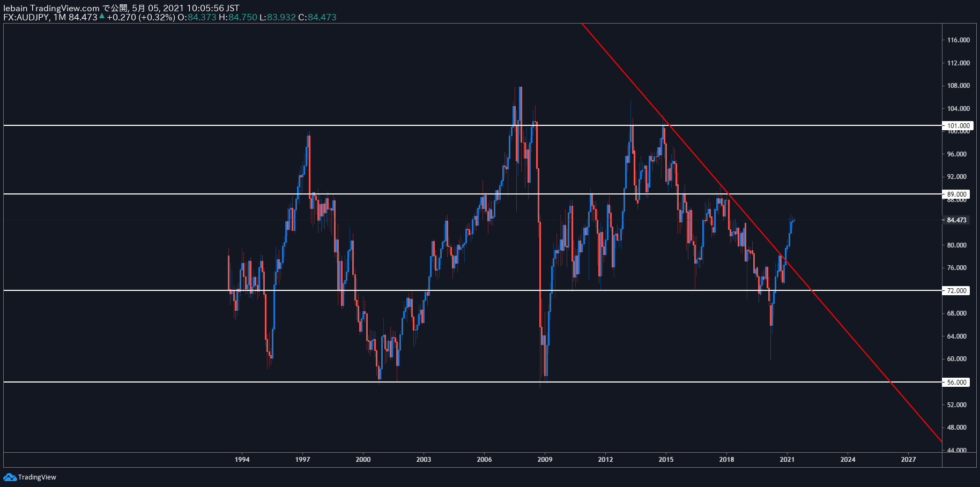Click the 68.000 price axis value
Screen dimensions: 980x487
click(957, 313)
